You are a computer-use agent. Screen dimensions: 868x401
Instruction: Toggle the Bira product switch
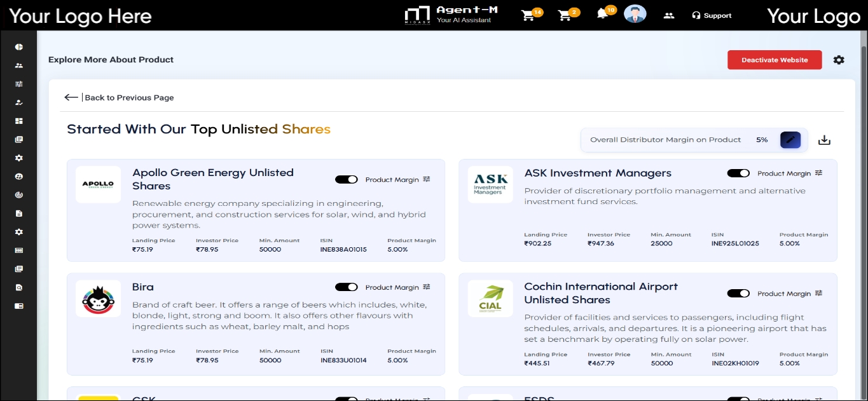click(347, 287)
